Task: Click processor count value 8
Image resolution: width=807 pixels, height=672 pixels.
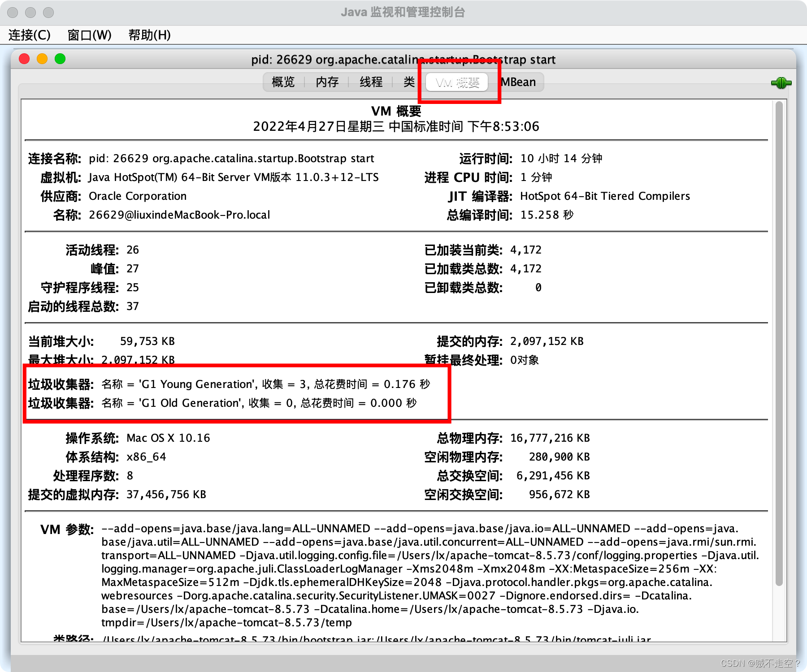Action: tap(130, 476)
